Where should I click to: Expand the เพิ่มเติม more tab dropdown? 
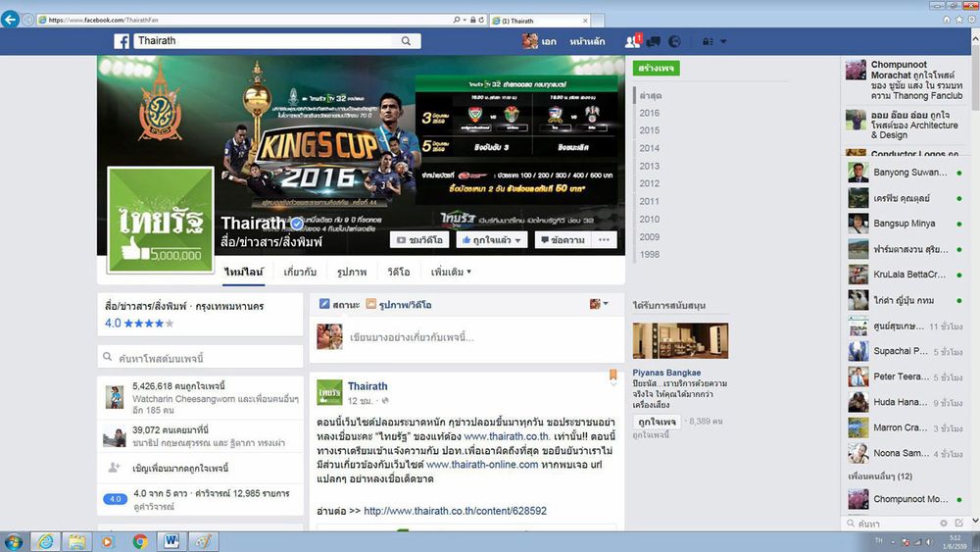(451, 272)
